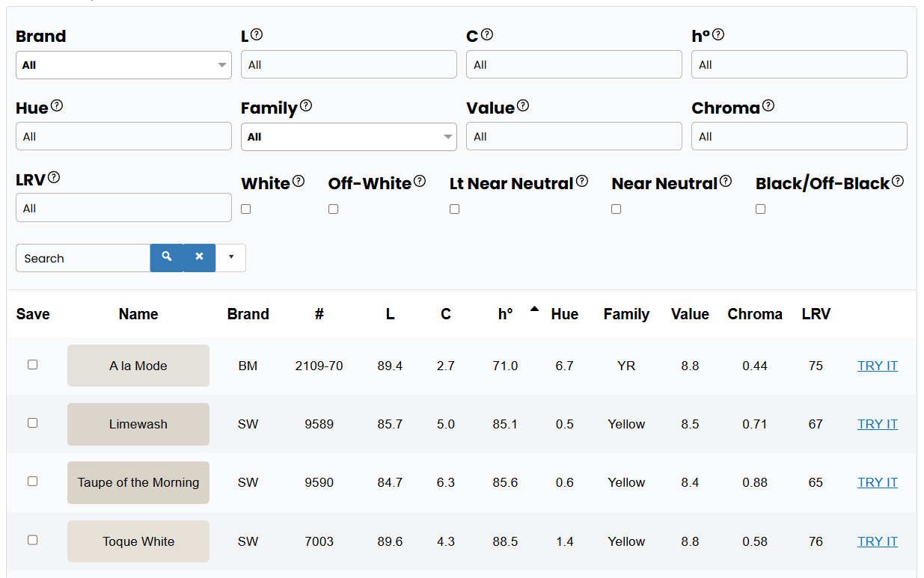Click TRY IT for A la Mode
Image resolution: width=924 pixels, height=578 pixels.
877,365
